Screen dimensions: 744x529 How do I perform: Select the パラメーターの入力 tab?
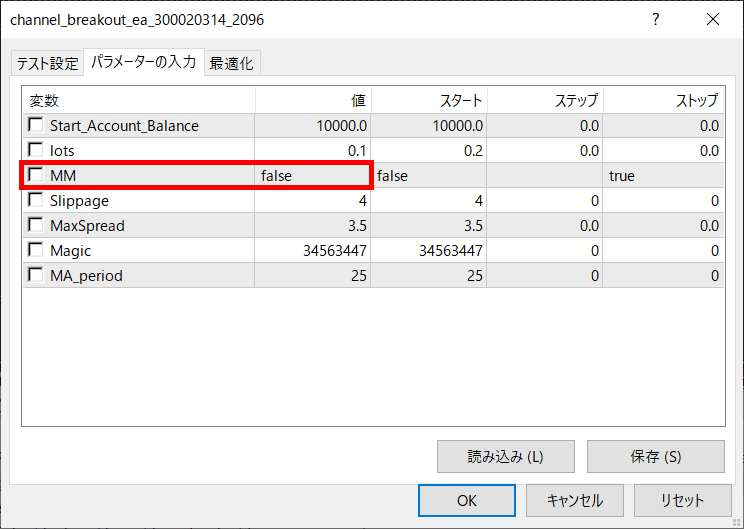coord(143,62)
